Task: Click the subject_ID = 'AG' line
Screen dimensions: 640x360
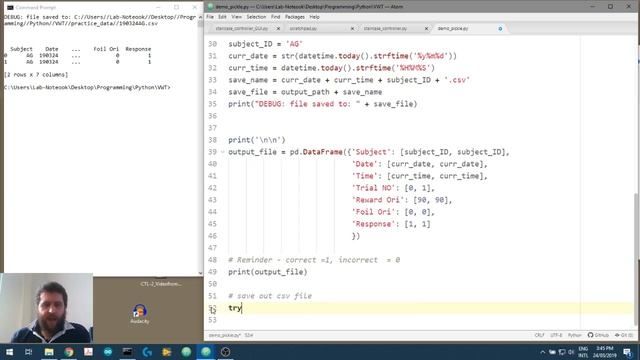Action: tap(265, 44)
